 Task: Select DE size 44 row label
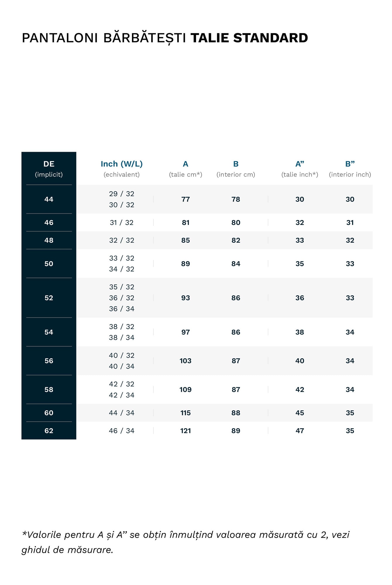(x=49, y=199)
